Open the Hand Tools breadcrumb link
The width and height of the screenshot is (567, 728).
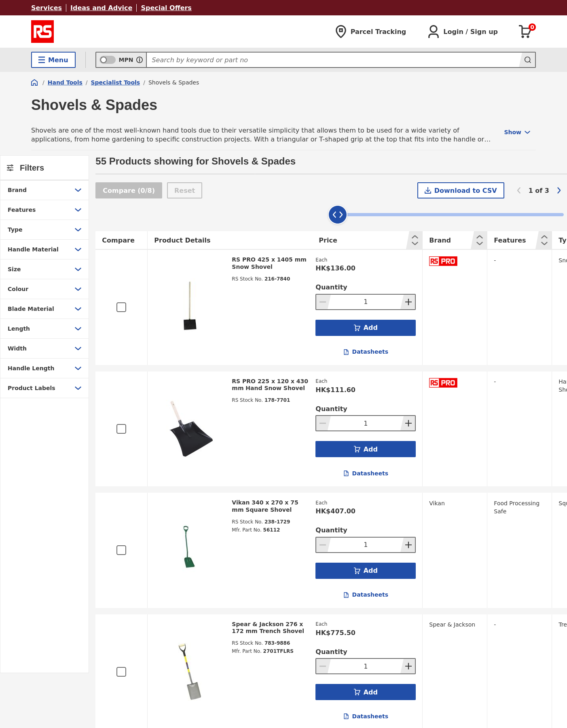(x=65, y=82)
